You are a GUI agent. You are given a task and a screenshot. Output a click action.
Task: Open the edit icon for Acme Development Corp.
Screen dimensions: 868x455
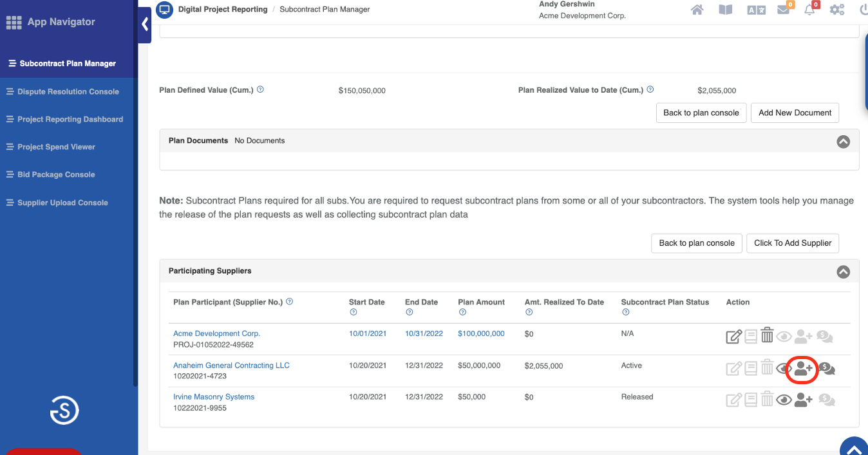(733, 337)
